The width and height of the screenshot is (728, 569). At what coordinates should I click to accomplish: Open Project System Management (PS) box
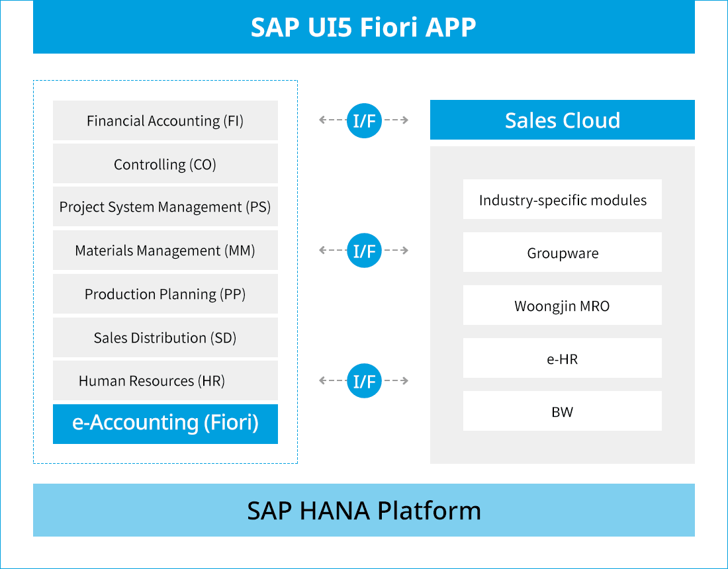165,207
